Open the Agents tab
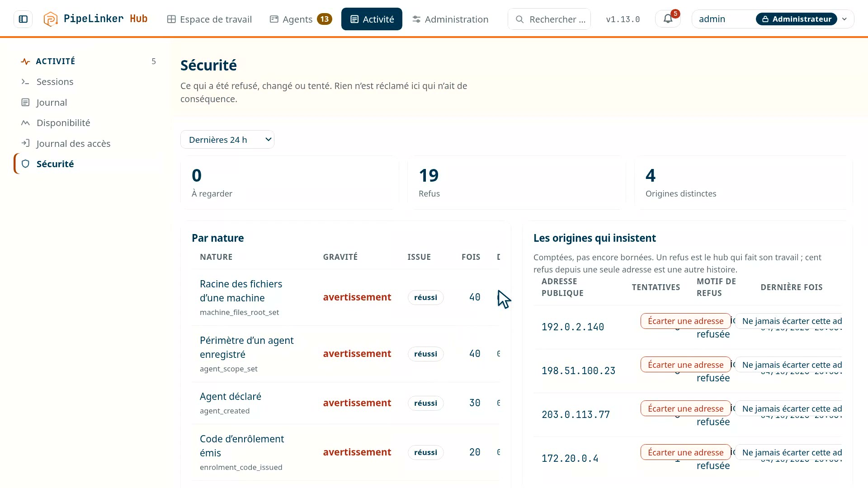 (301, 19)
